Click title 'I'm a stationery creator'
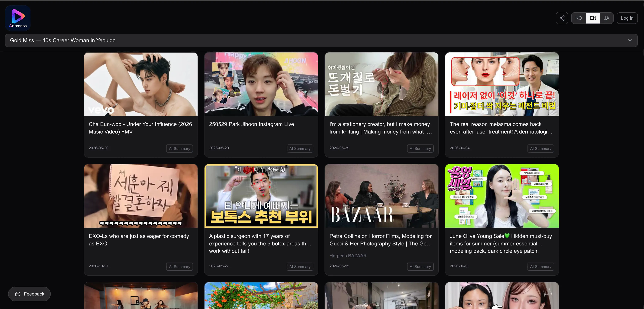This screenshot has height=309, width=644. click(380, 128)
